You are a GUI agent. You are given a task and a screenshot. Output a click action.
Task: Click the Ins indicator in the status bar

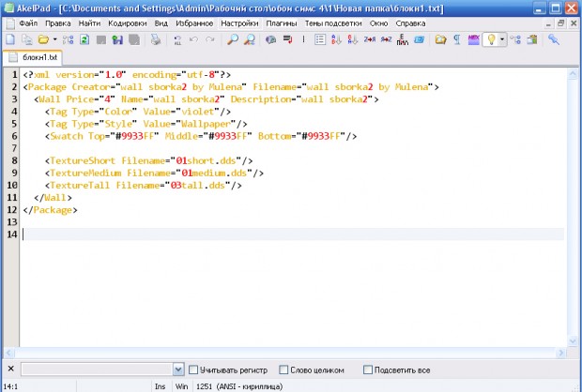160,385
